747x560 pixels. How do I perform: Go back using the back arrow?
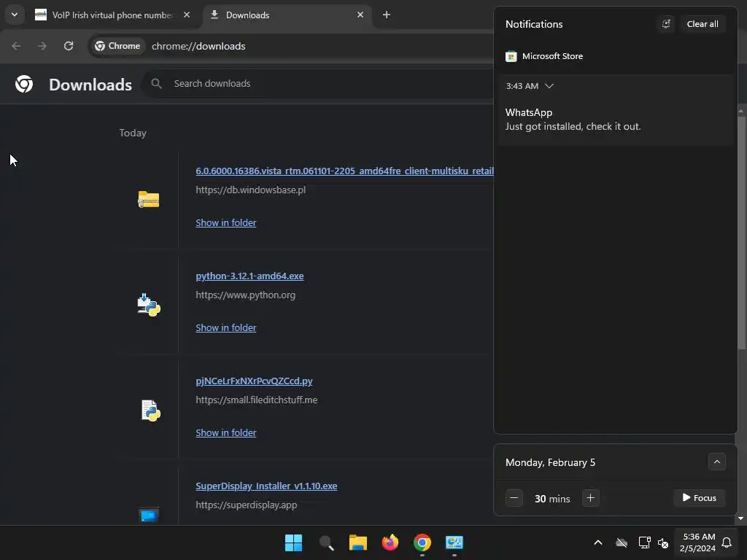click(x=16, y=46)
